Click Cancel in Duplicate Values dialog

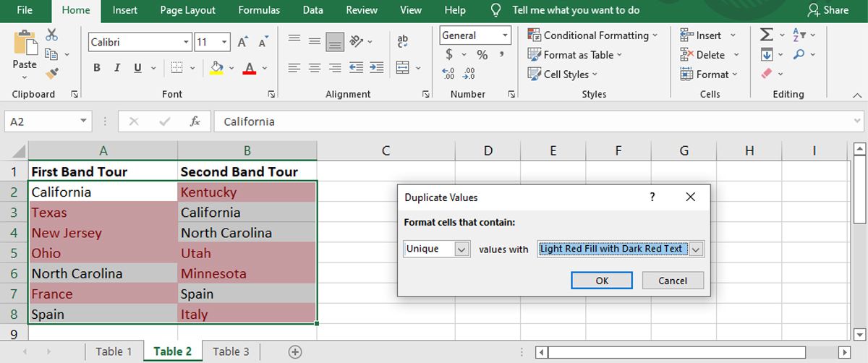click(673, 281)
